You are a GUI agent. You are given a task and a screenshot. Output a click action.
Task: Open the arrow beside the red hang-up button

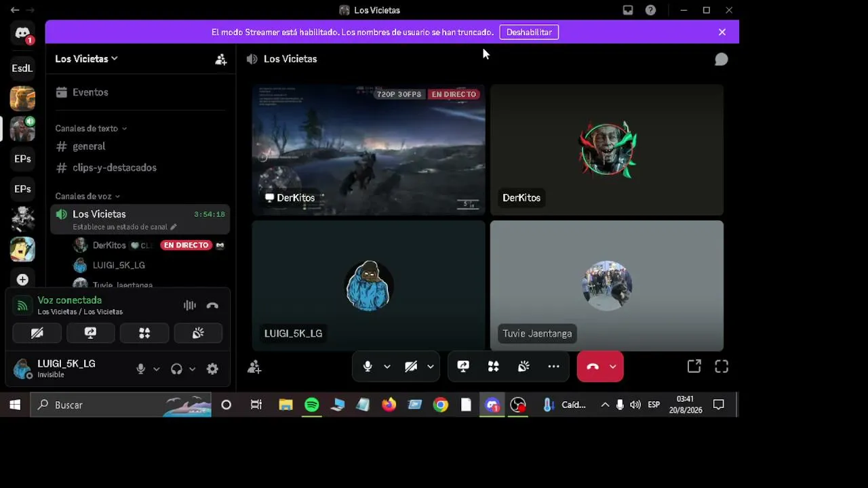pyautogui.click(x=613, y=367)
